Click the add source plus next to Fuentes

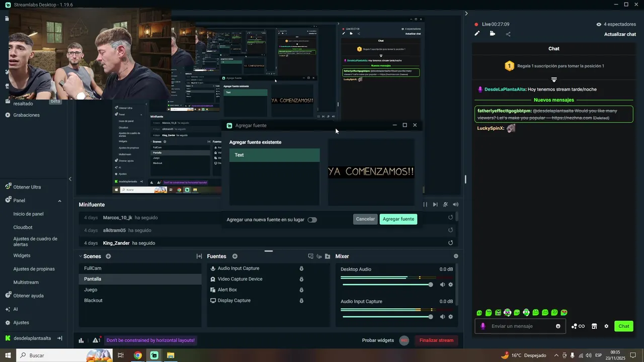coord(234,256)
